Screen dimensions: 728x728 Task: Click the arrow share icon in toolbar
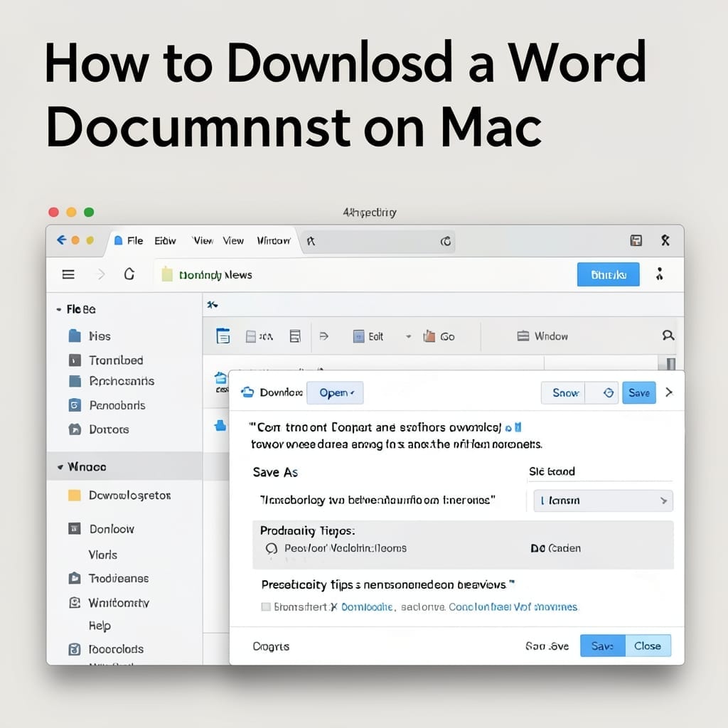coord(324,336)
